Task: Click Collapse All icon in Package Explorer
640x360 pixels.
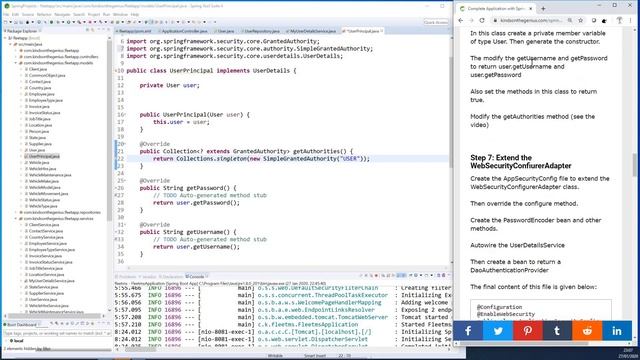Action: [88, 31]
